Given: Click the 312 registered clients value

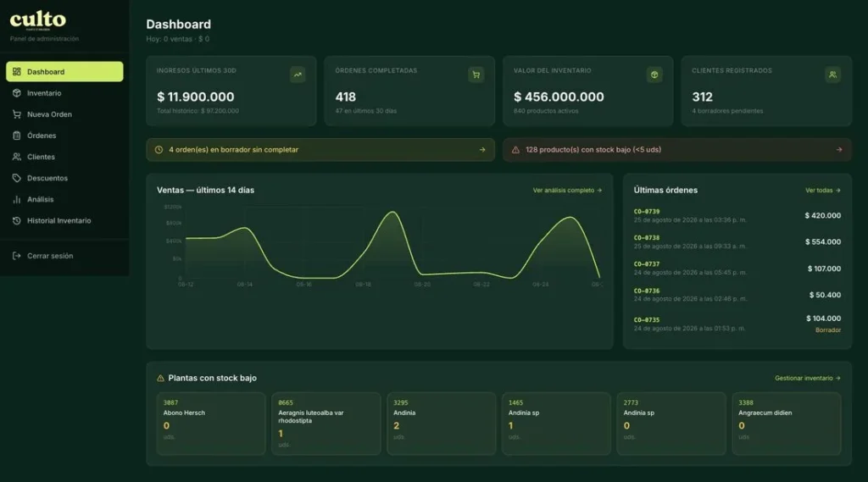Looking at the screenshot, I should pos(702,97).
